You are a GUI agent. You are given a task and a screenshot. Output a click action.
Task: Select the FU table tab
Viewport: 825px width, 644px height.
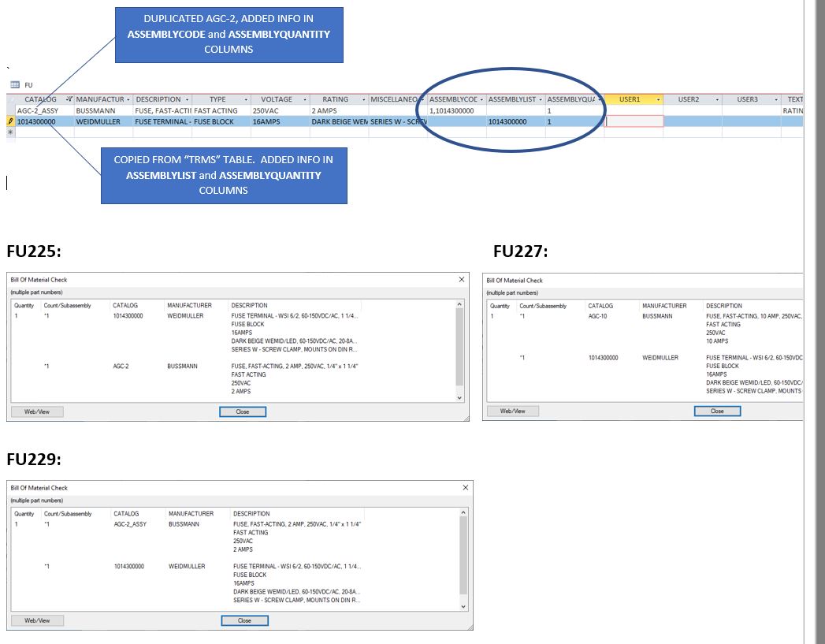click(x=28, y=84)
